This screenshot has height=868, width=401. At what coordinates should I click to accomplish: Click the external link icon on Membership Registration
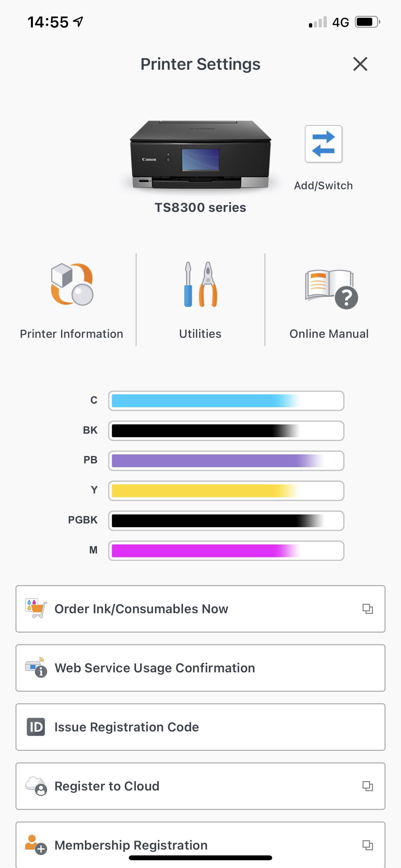click(368, 845)
